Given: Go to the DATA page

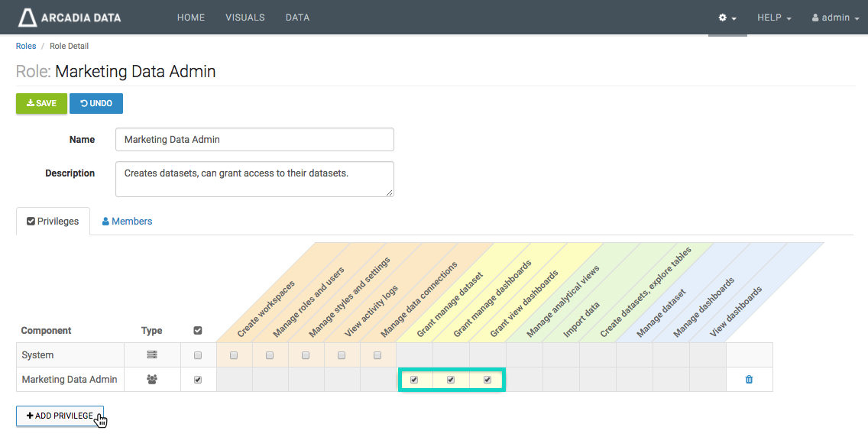Looking at the screenshot, I should (297, 18).
